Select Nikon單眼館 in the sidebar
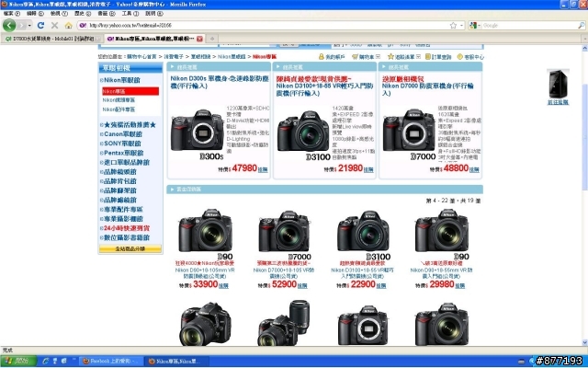 (122, 80)
